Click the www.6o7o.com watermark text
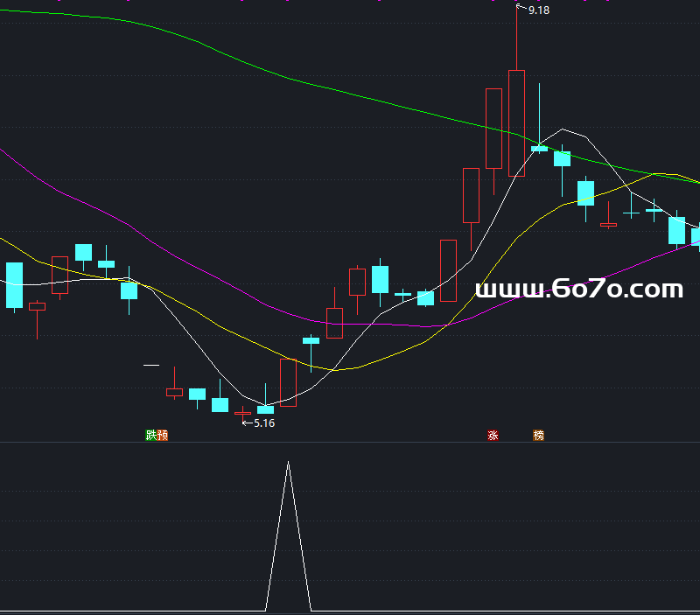Screen dimensions: 700x615 pos(578,289)
